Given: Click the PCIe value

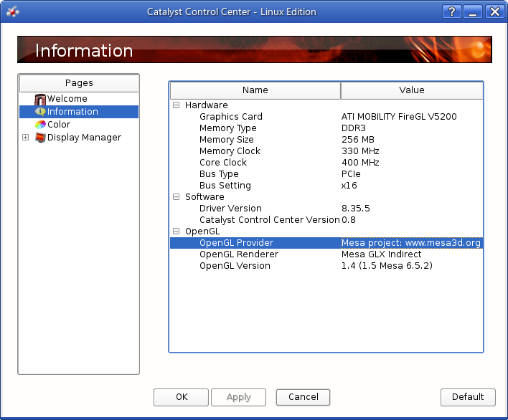Looking at the screenshot, I should (x=351, y=174).
